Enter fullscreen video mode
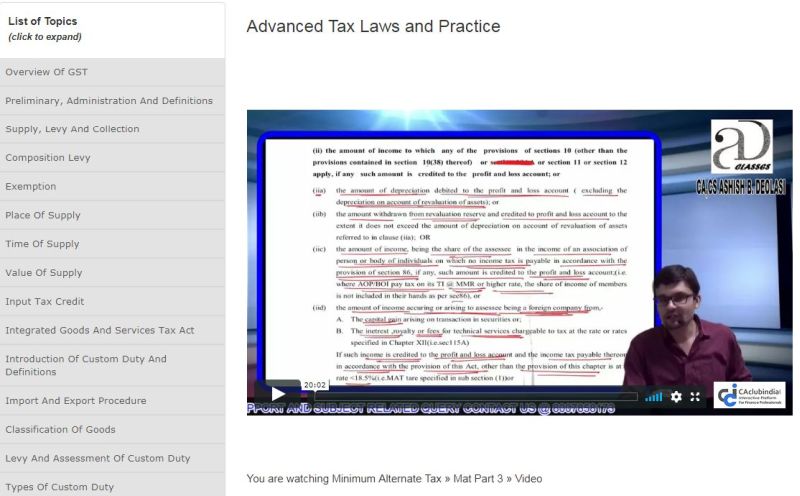This screenshot has height=496, width=800. click(696, 396)
